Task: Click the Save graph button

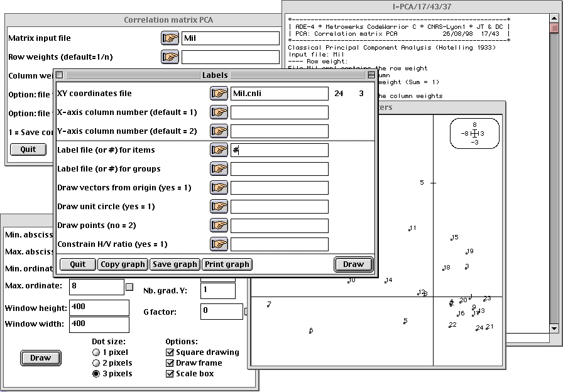Action: click(x=175, y=264)
